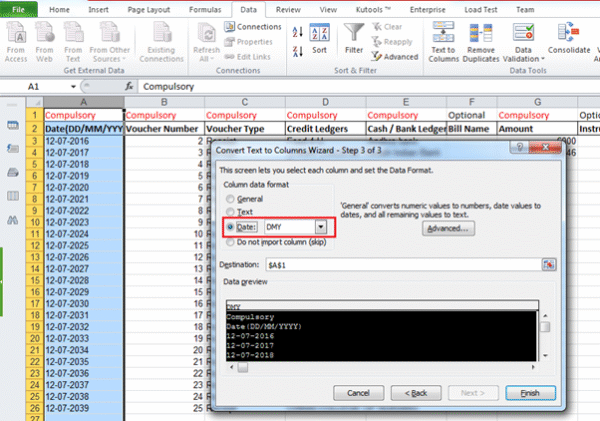600x421 pixels.
Task: Click the Finish button
Action: click(530, 393)
